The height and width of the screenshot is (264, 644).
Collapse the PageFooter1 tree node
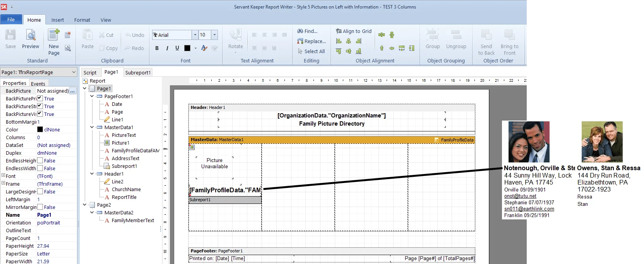click(x=92, y=96)
